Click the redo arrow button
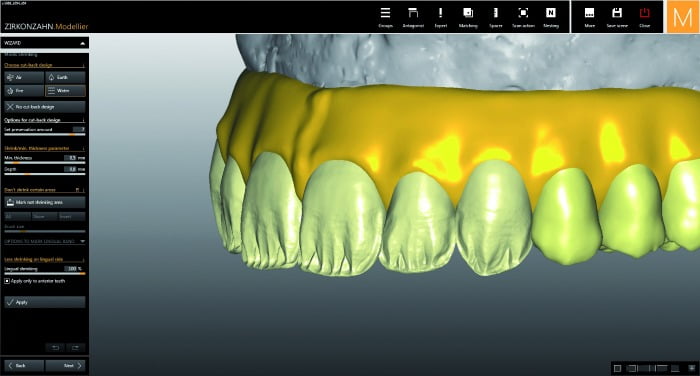 point(75,348)
